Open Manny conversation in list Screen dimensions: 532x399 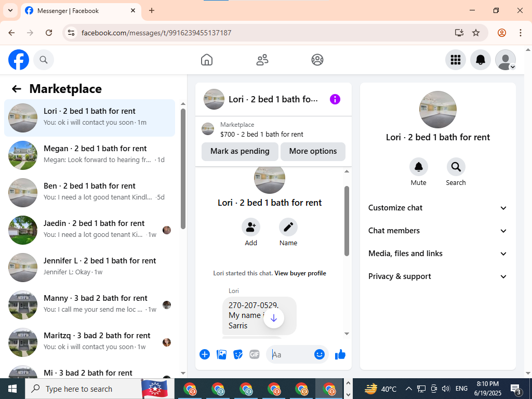click(89, 304)
